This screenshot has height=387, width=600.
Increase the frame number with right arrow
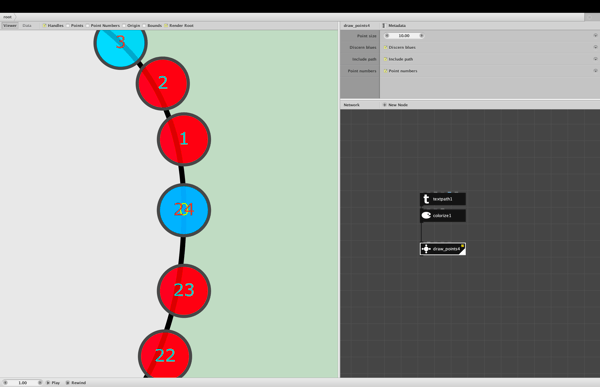tap(40, 382)
